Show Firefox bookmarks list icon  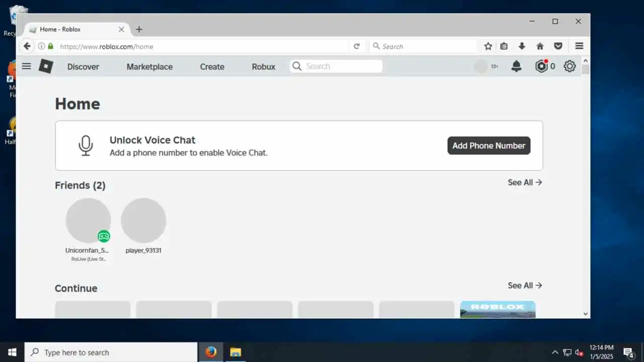pos(504,46)
